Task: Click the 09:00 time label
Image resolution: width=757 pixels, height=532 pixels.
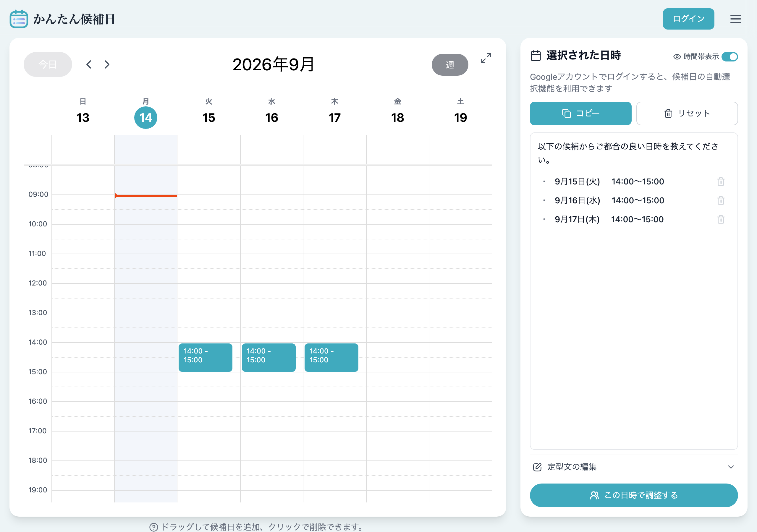Action: point(38,194)
